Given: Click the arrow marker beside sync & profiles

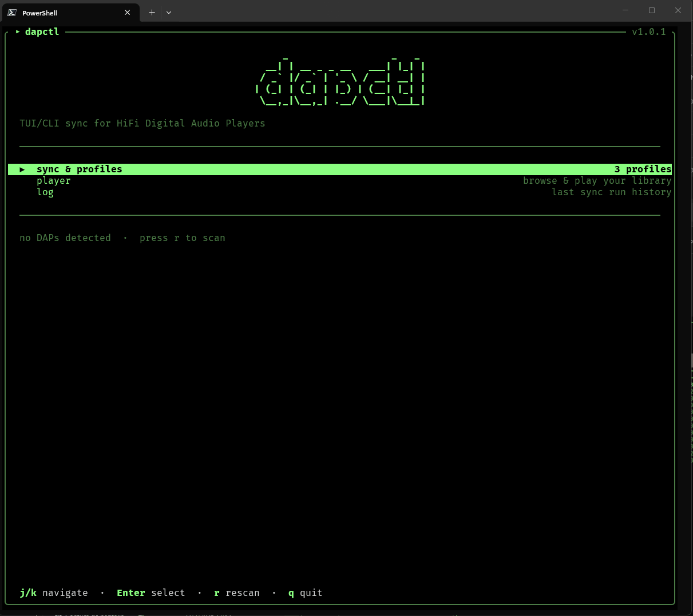Looking at the screenshot, I should (x=22, y=169).
